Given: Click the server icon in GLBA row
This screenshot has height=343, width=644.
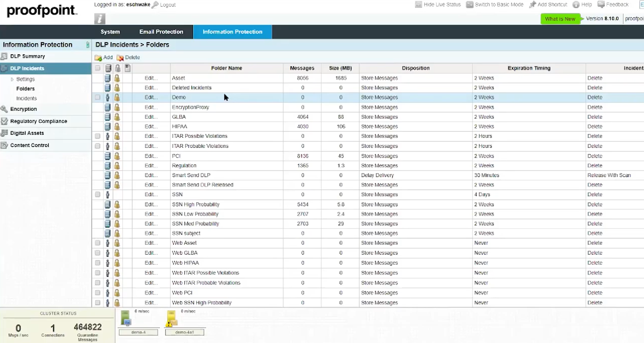Looking at the screenshot, I should (x=108, y=117).
